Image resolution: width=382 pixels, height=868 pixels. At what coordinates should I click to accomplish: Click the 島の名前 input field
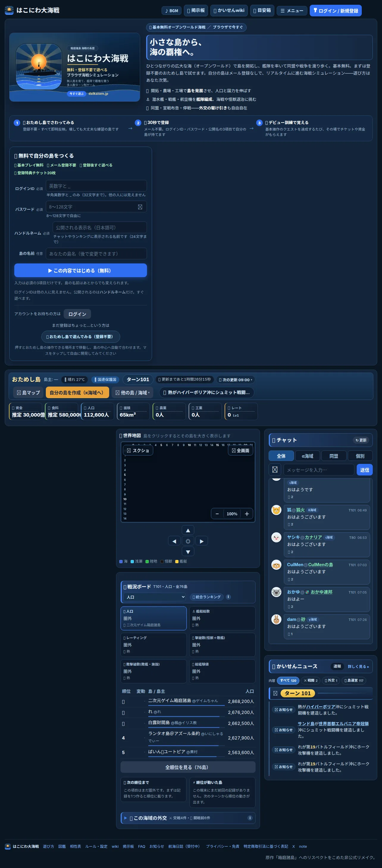pyautogui.click(x=96, y=254)
